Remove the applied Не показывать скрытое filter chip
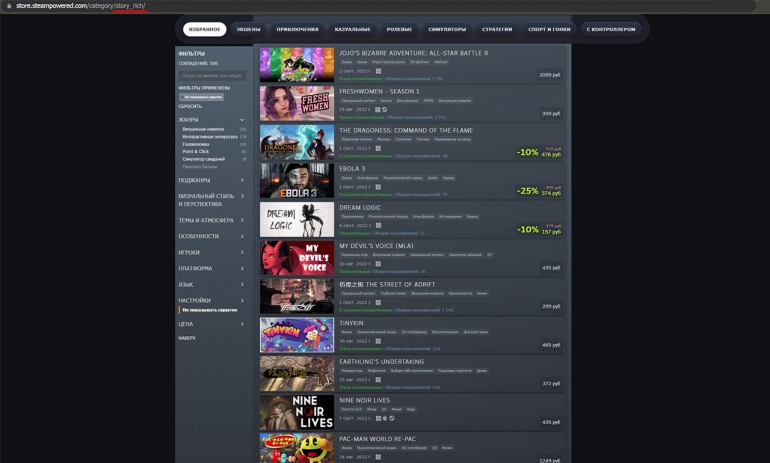770x463 pixels. (202, 97)
